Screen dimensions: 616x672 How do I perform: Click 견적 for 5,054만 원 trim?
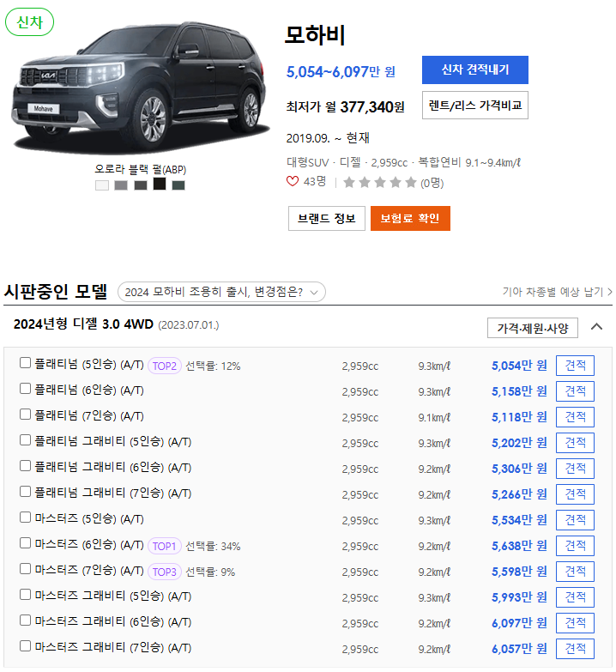tap(575, 366)
